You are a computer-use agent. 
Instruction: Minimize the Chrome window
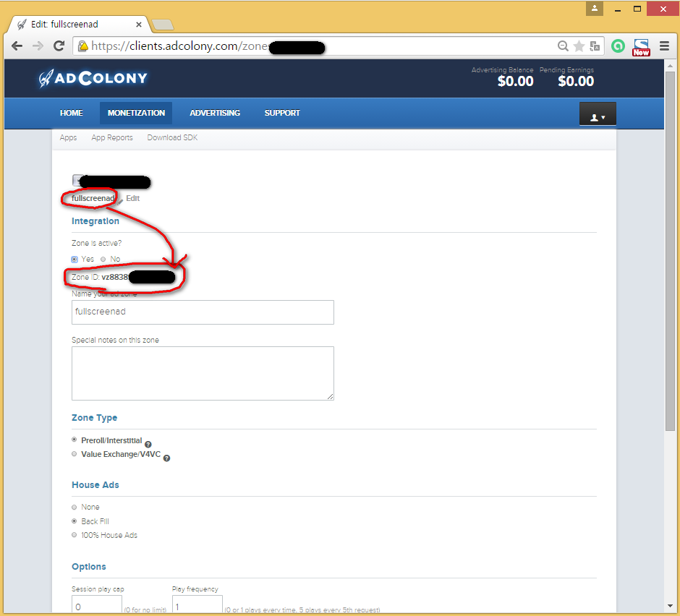(618, 9)
